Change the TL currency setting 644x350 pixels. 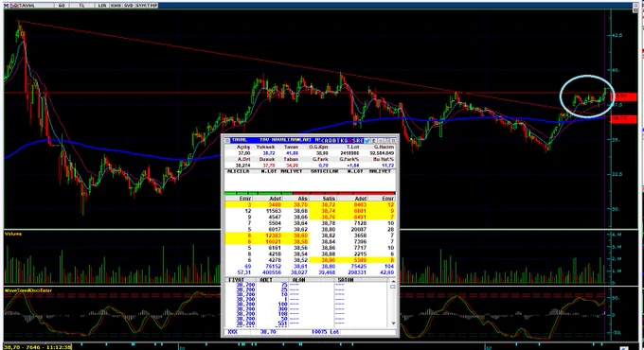[81, 6]
